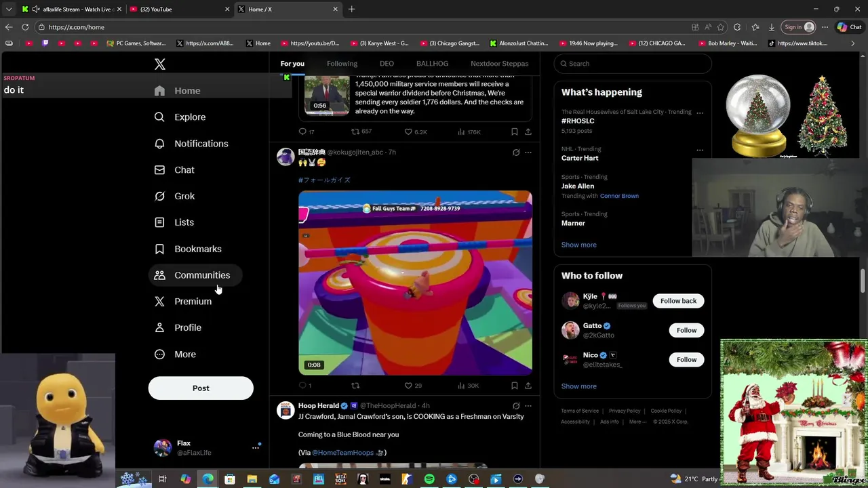
Task: Open the browser tab search dropdown
Action: pyautogui.click(x=8, y=9)
